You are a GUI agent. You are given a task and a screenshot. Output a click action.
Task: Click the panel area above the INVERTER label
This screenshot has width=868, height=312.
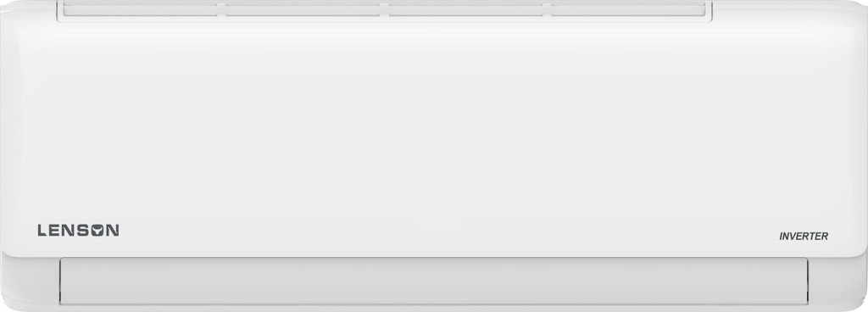click(804, 210)
